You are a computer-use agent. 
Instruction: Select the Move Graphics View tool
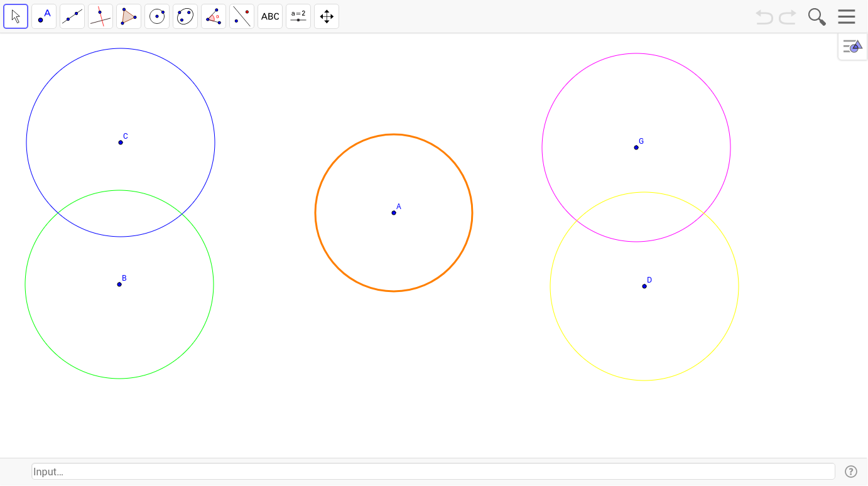coord(327,16)
